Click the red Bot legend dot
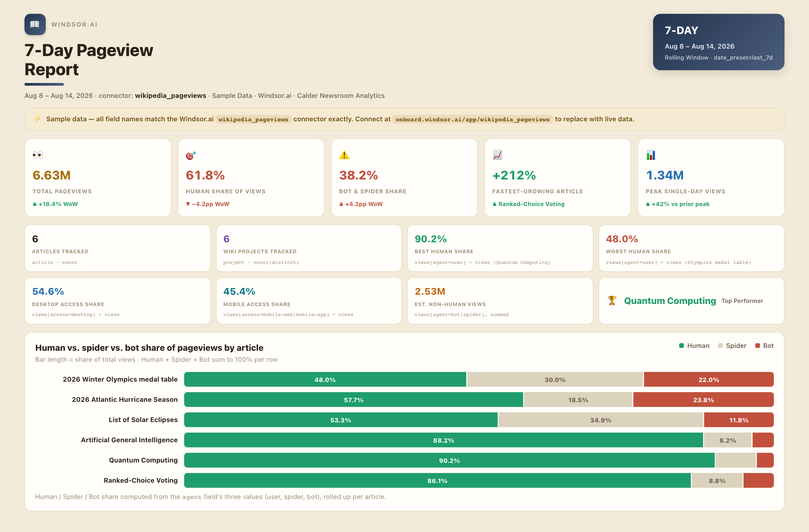809x532 pixels. (x=758, y=346)
